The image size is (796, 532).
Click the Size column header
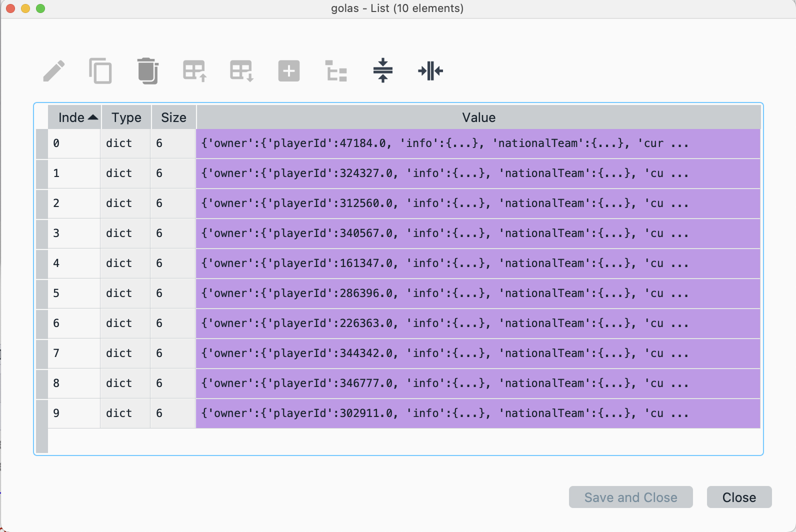tap(173, 117)
